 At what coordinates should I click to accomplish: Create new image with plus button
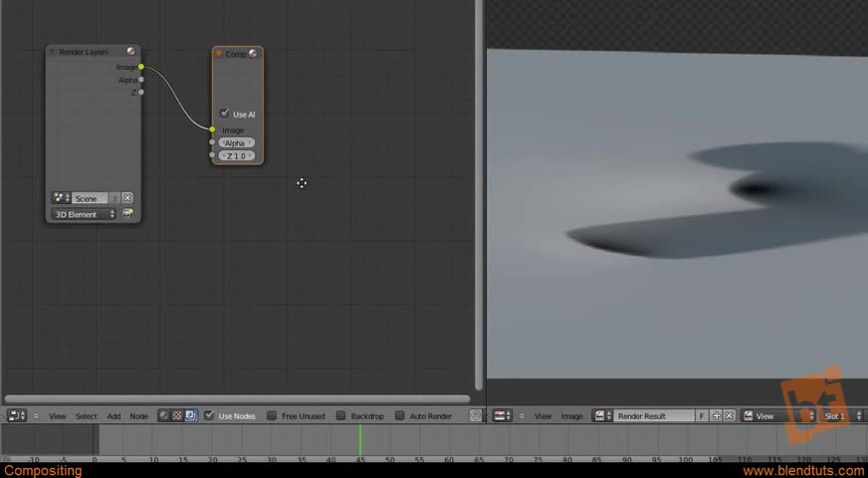coord(717,415)
